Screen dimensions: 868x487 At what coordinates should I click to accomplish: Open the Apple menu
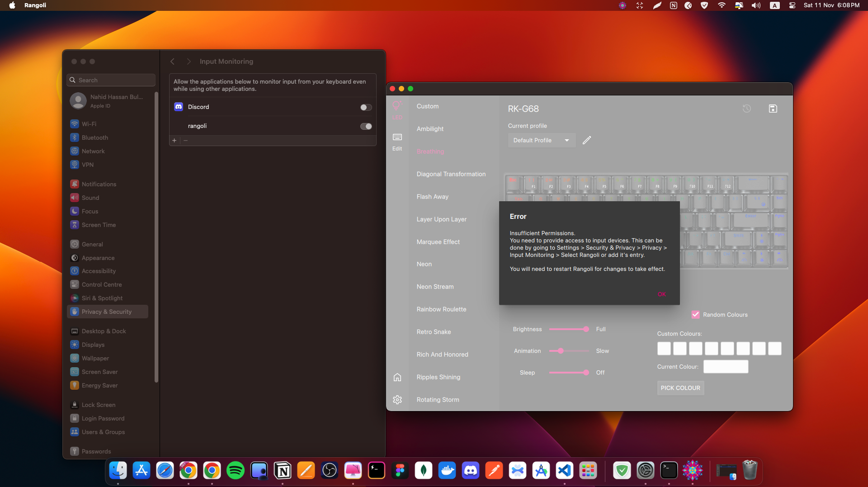(12, 5)
